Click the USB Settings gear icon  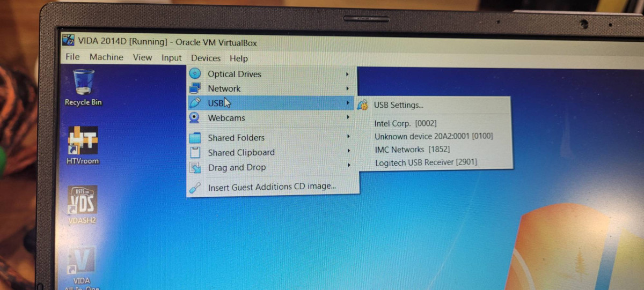[363, 105]
